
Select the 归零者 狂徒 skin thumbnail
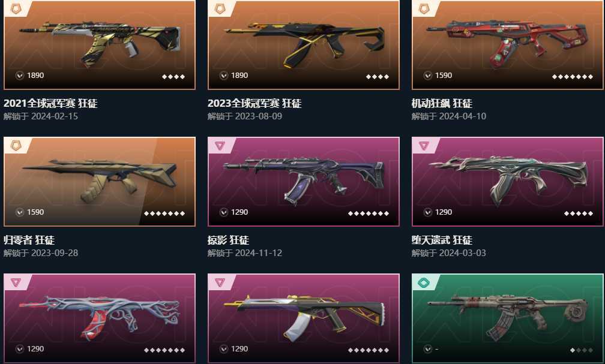click(x=100, y=181)
